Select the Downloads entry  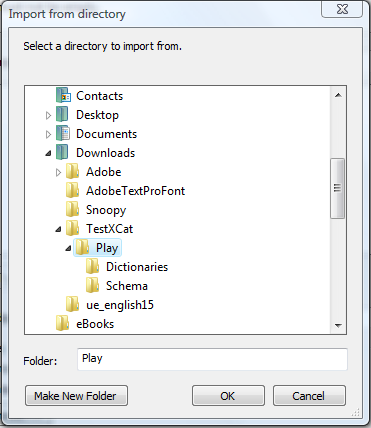coord(105,153)
